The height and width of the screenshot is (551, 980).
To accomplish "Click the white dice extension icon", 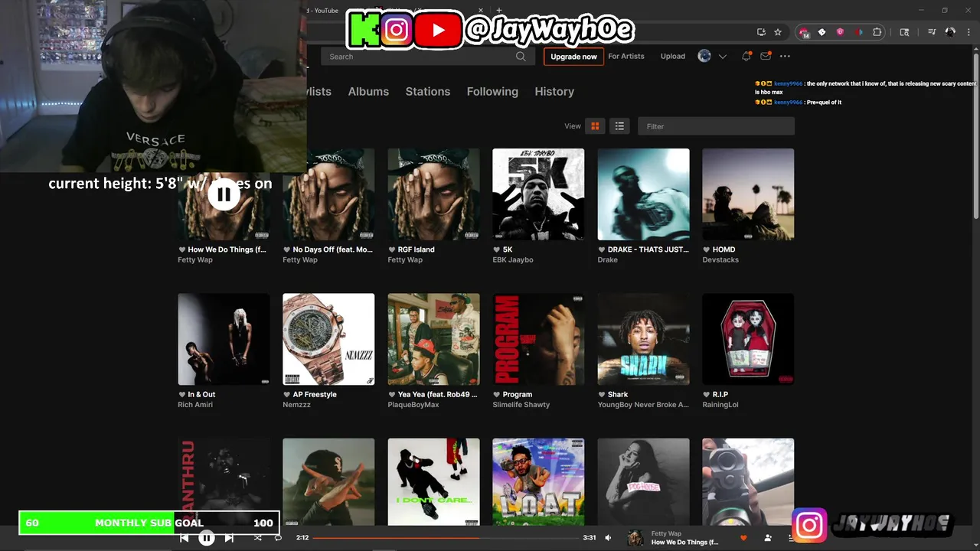I will pyautogui.click(x=822, y=32).
